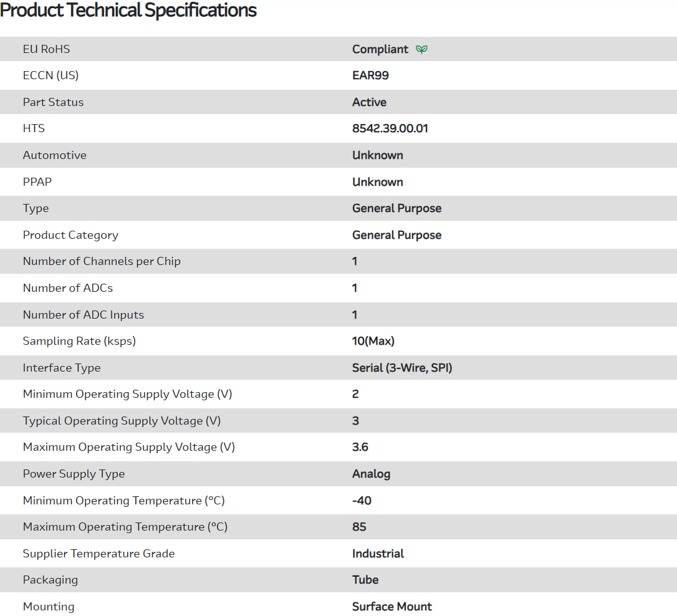Screen dimensions: 677x616
Task: Click the Industrial temperature grade value
Action: point(378,554)
